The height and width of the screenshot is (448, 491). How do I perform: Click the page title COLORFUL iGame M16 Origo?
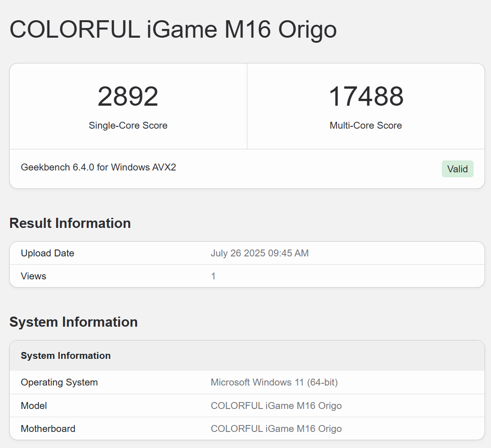(173, 29)
